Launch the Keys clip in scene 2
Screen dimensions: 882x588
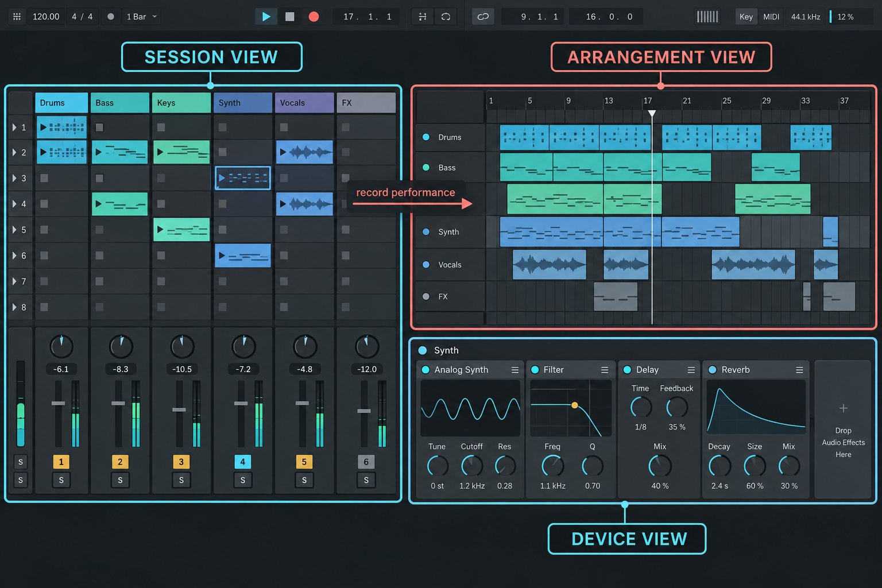pyautogui.click(x=160, y=152)
